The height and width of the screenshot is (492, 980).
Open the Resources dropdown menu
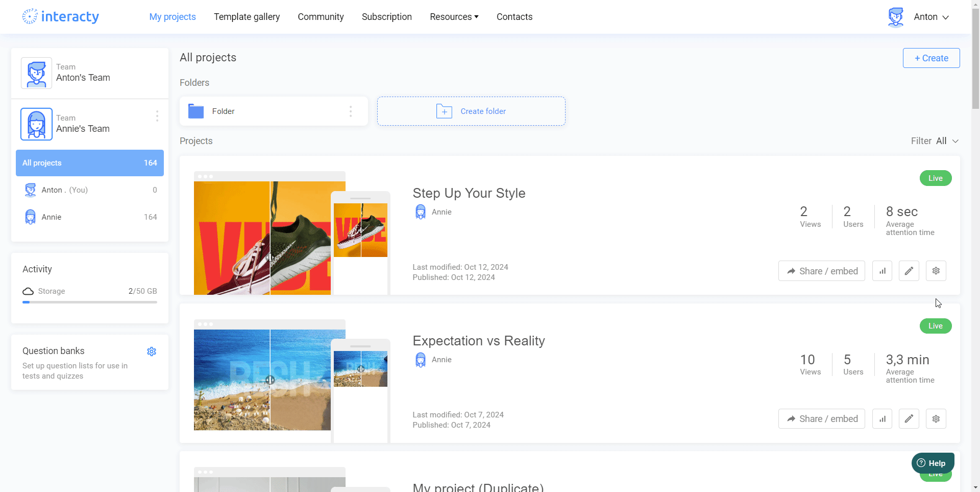[x=454, y=17]
